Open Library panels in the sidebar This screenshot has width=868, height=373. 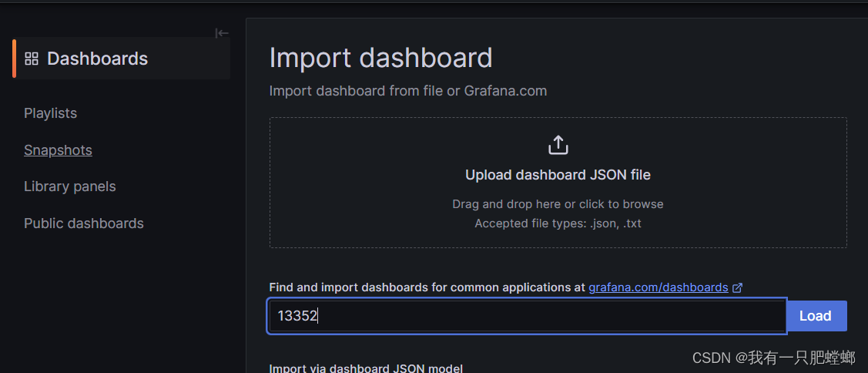pos(70,186)
